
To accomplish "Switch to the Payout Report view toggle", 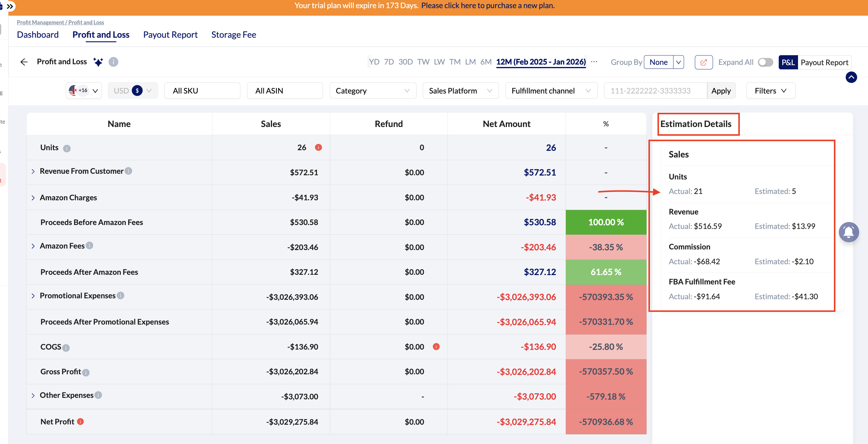I will pos(824,62).
